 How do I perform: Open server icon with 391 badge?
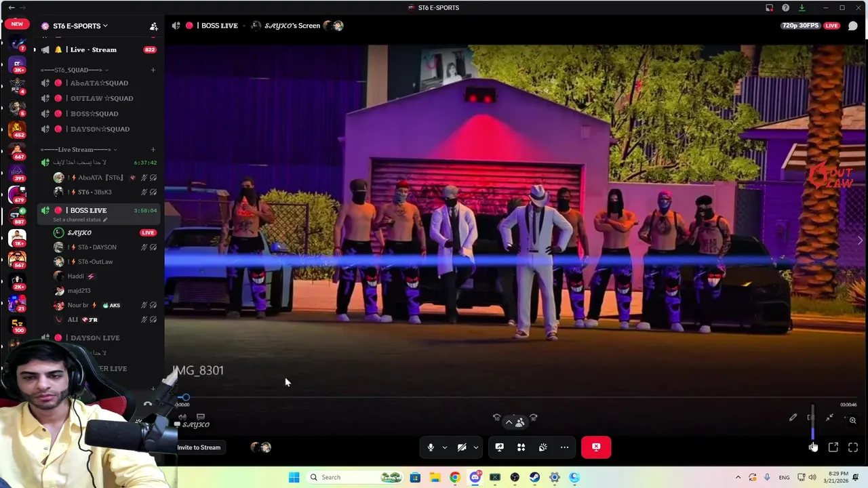pyautogui.click(x=17, y=172)
